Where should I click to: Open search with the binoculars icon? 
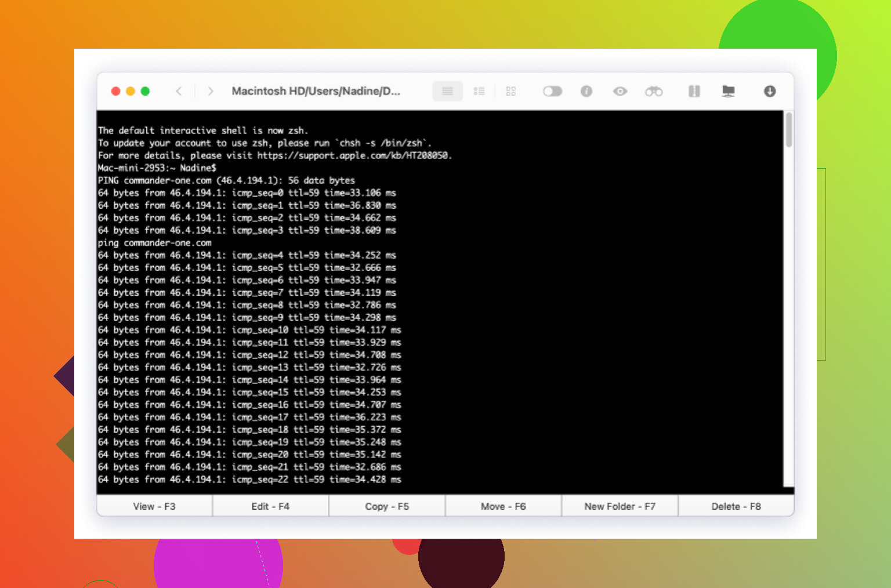click(x=654, y=91)
